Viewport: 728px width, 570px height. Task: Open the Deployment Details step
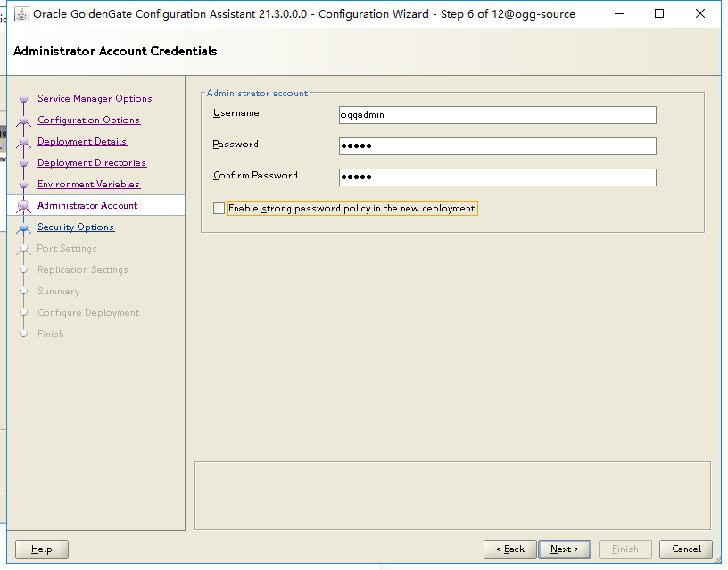[82, 141]
